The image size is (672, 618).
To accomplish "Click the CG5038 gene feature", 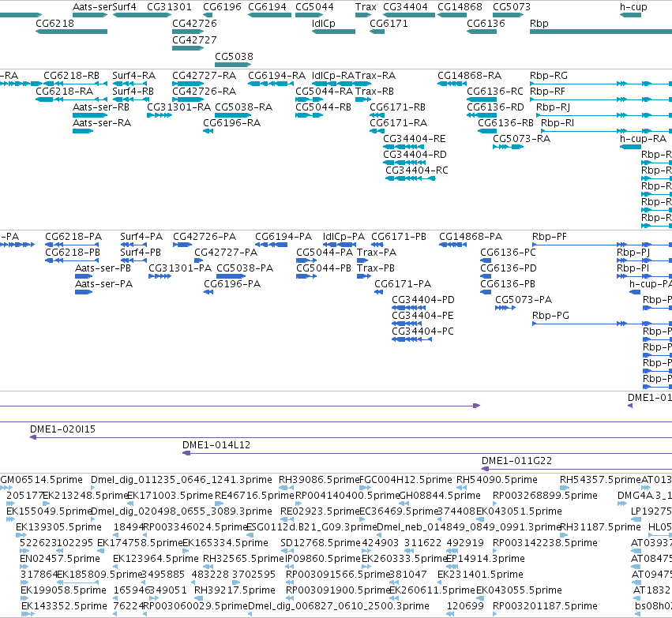I will [233, 65].
